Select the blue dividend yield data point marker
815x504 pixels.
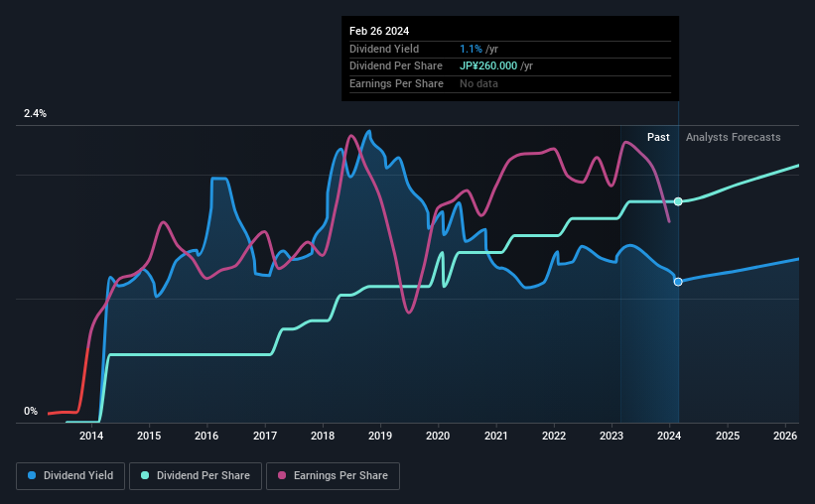678,282
